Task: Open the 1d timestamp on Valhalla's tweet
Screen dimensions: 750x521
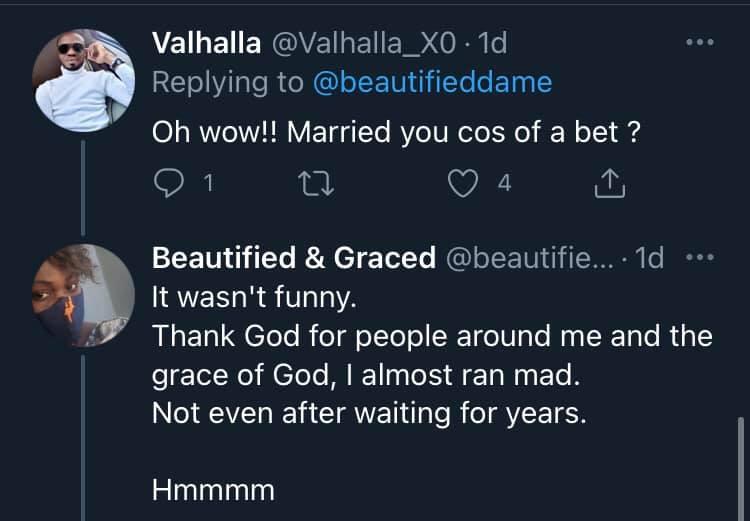Action: [x=494, y=44]
